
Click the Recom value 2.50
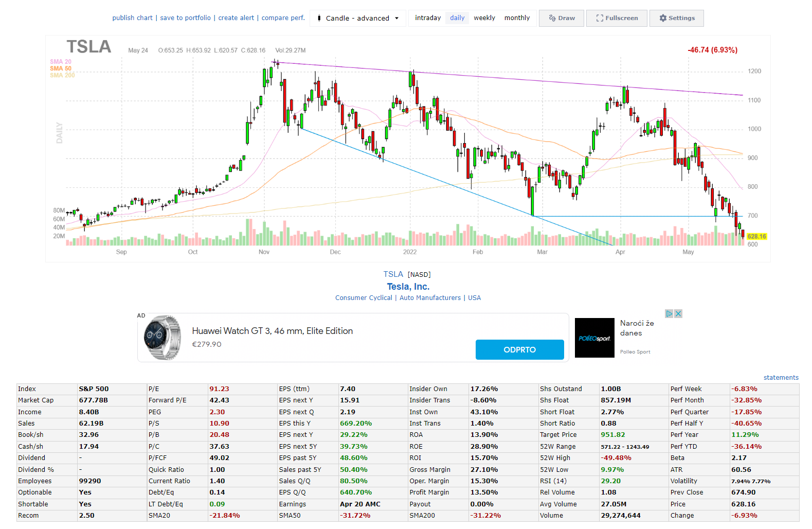pyautogui.click(x=86, y=516)
